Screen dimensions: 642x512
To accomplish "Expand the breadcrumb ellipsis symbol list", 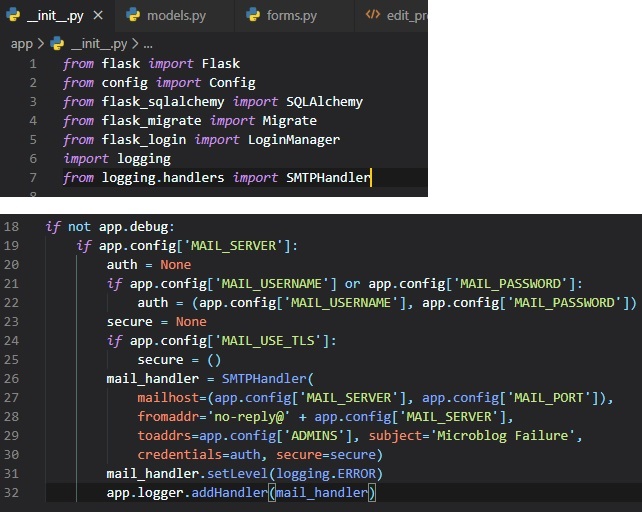I will tap(147, 44).
